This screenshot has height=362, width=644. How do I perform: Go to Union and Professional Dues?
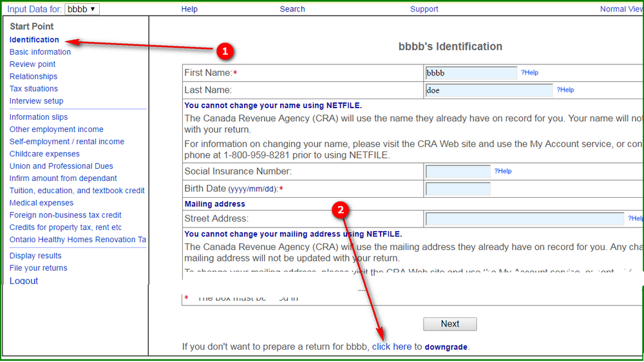[61, 166]
